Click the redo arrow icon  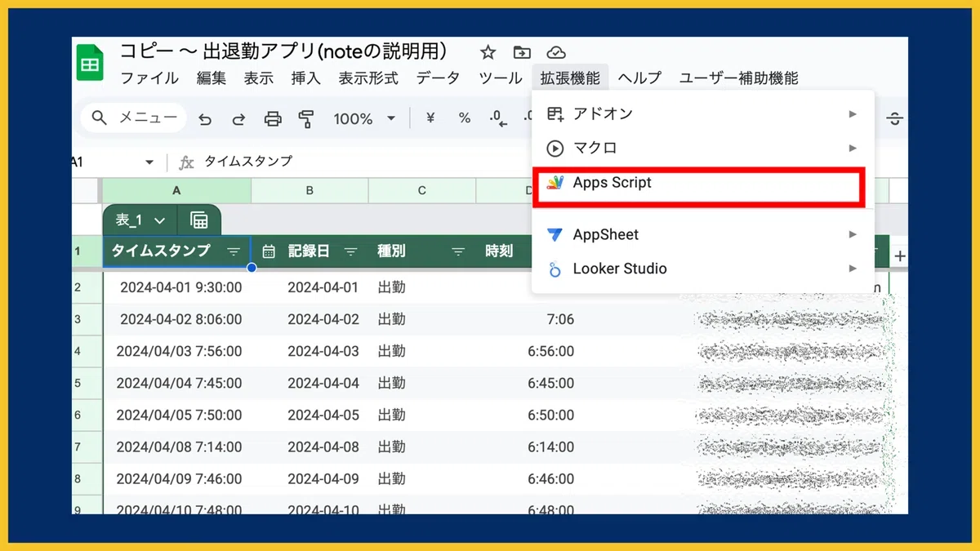238,119
